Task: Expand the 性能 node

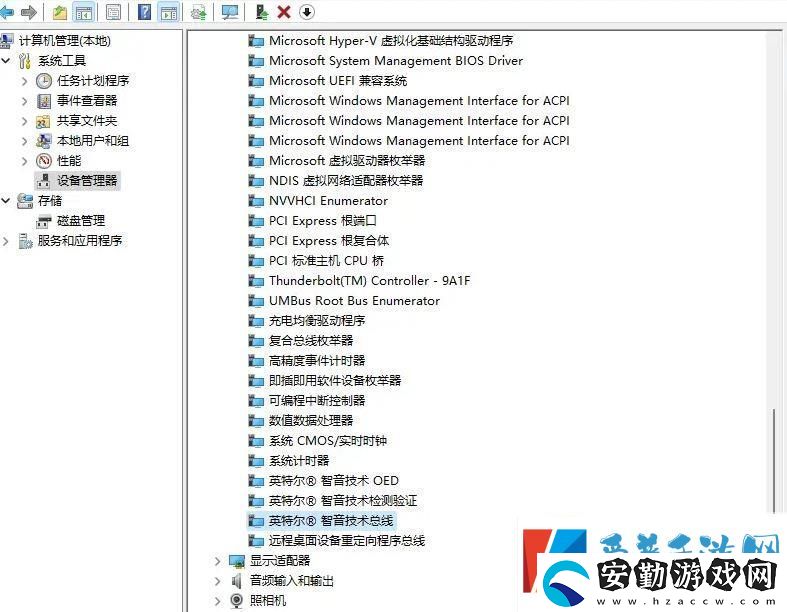Action: [x=25, y=161]
